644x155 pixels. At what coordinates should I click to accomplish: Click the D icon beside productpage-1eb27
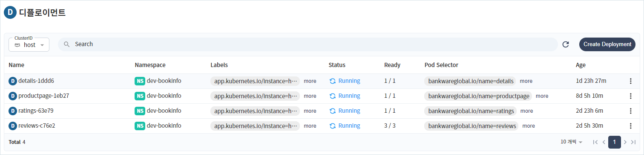pos(13,96)
